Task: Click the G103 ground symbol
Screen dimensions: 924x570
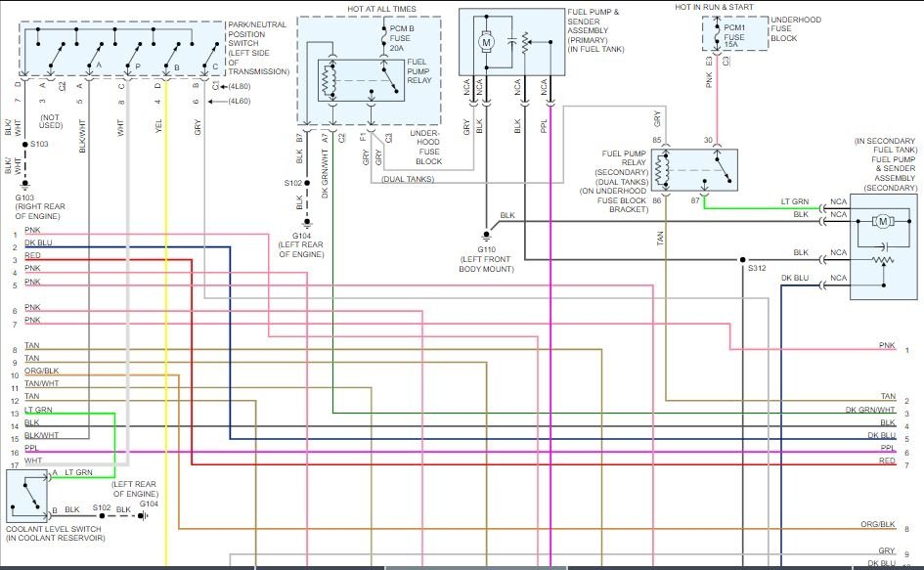Action: click(x=26, y=184)
